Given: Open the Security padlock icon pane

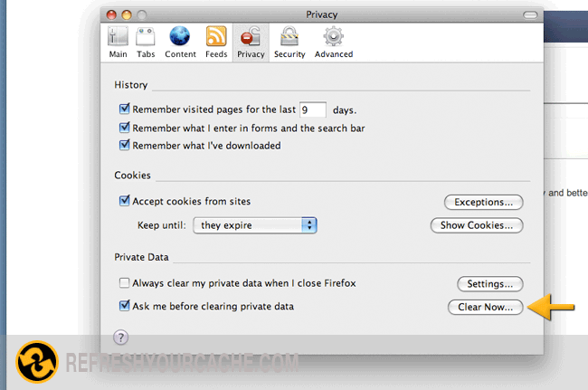Looking at the screenshot, I should pos(289,42).
